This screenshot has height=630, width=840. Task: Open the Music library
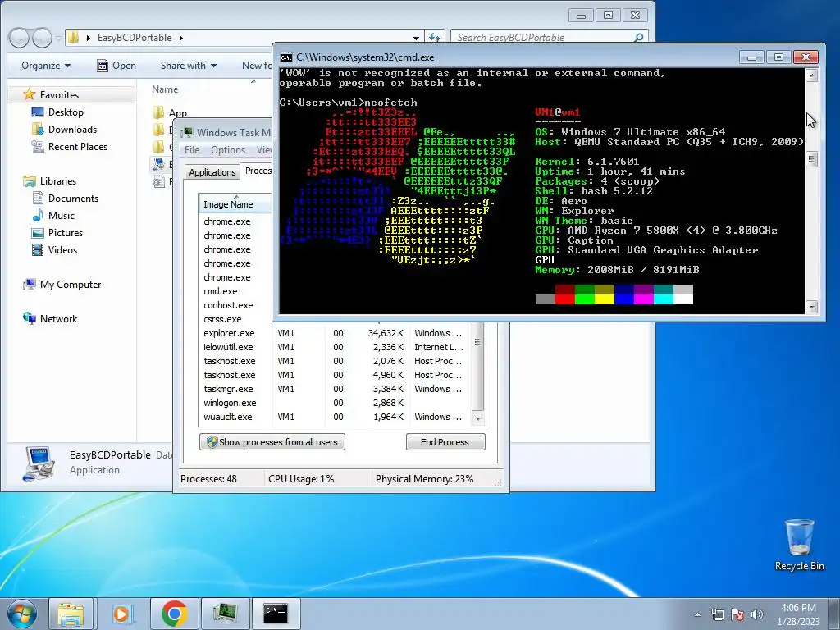pyautogui.click(x=61, y=216)
